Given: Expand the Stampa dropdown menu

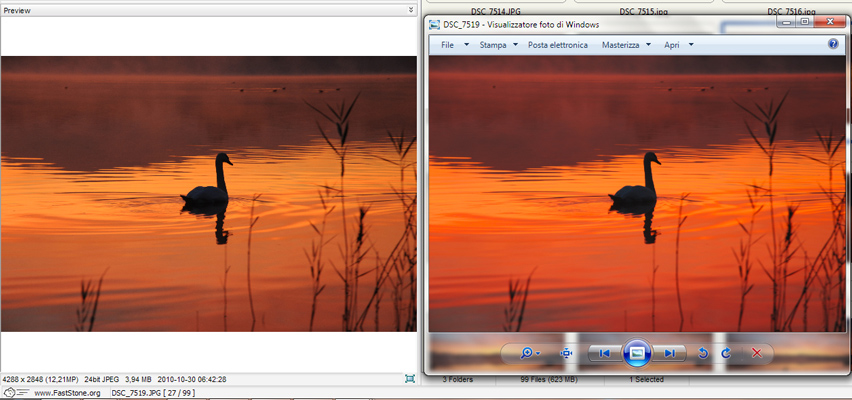Looking at the screenshot, I should (498, 45).
